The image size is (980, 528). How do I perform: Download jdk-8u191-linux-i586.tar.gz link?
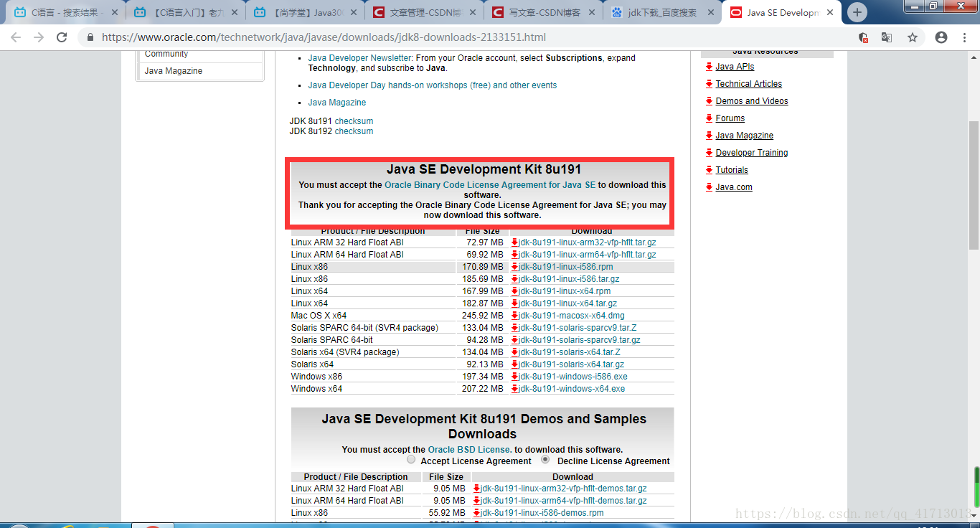pos(569,279)
